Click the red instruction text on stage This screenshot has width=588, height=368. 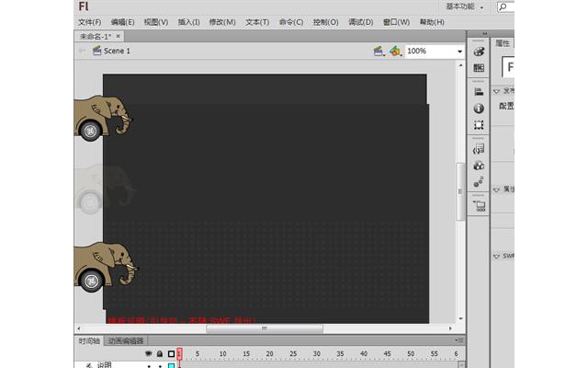(x=182, y=320)
